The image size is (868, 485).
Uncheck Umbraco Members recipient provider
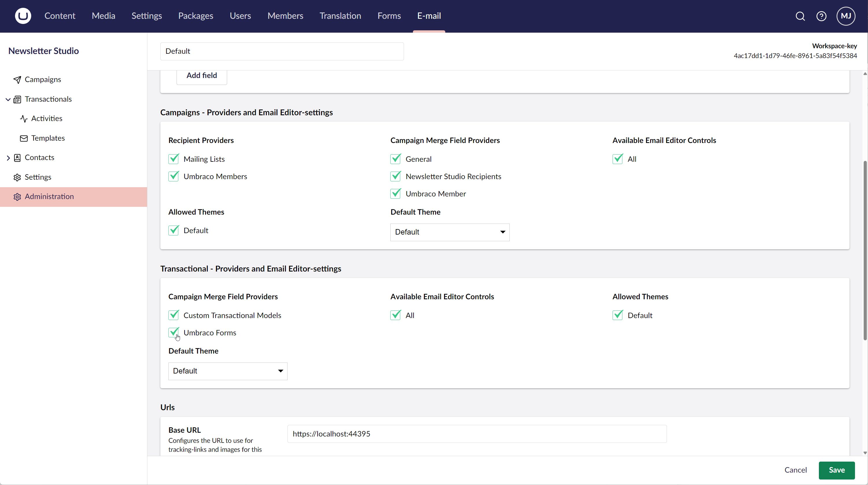click(174, 176)
